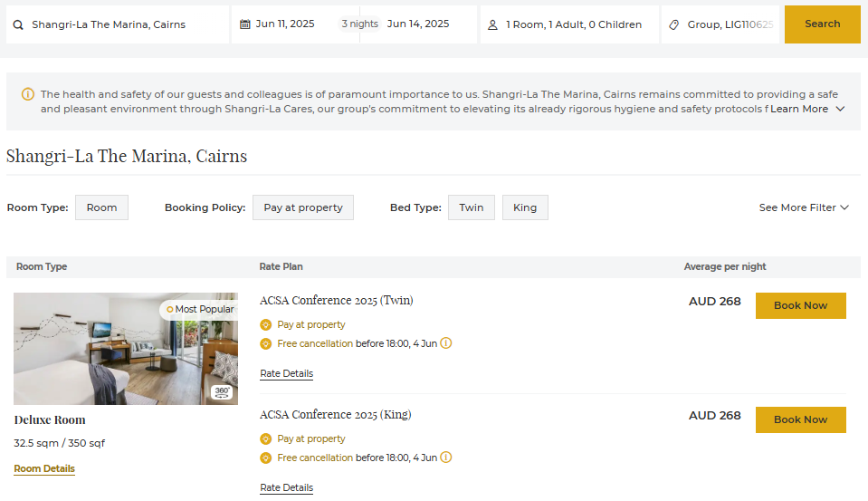The width and height of the screenshot is (868, 501).
Task: Click the info icon in the health notice
Action: [x=28, y=94]
